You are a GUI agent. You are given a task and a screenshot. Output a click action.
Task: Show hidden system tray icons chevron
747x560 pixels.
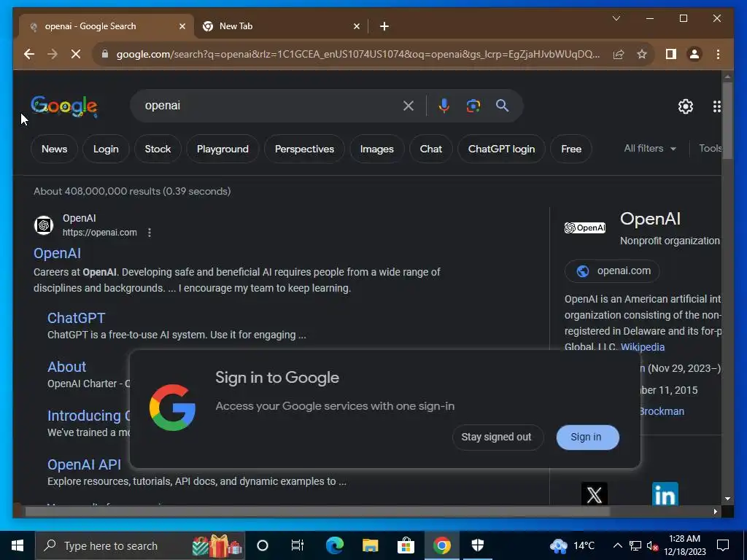[x=617, y=545]
